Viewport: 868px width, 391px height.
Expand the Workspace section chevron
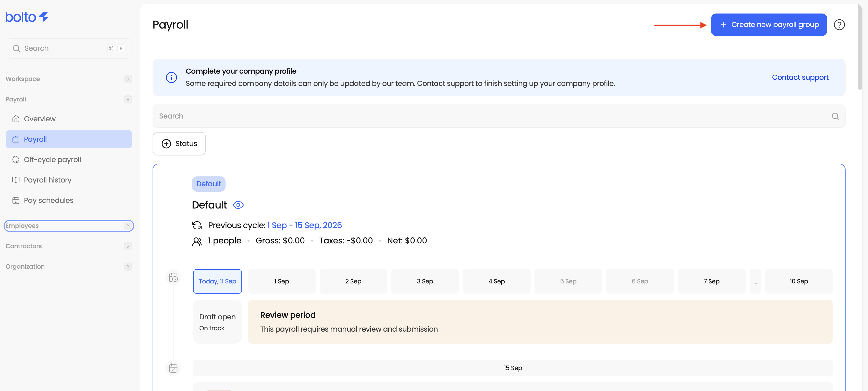coord(128,79)
